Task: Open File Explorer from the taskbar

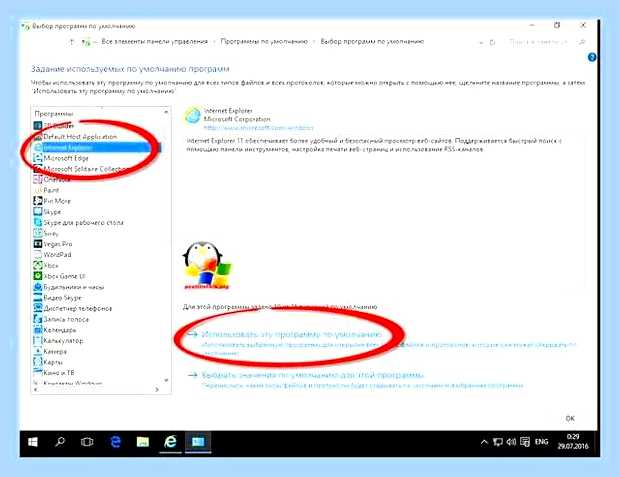Action: (x=143, y=442)
